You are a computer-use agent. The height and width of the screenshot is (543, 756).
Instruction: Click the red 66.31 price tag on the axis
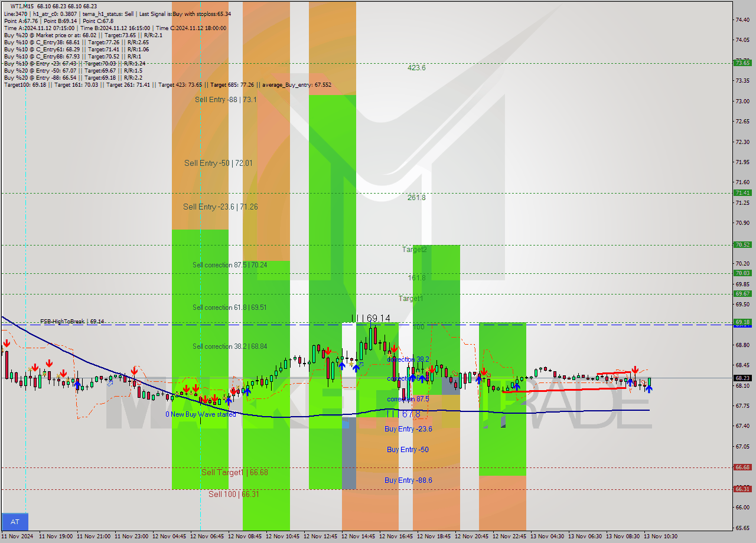pos(742,489)
